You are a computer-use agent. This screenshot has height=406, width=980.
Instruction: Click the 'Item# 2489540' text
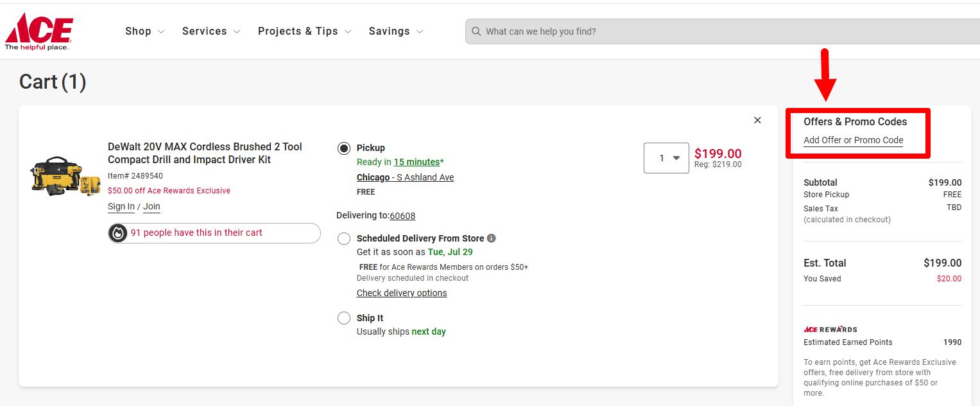point(135,175)
